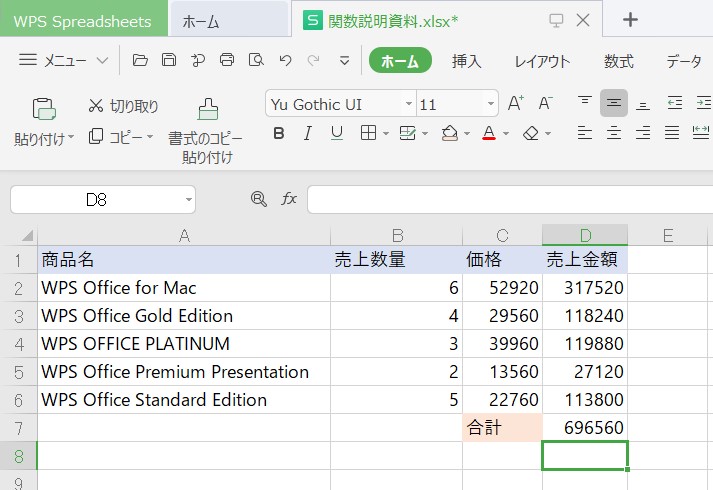Viewport: 713px width, 490px height.
Task: Select row 7 header
Action: tap(19, 428)
